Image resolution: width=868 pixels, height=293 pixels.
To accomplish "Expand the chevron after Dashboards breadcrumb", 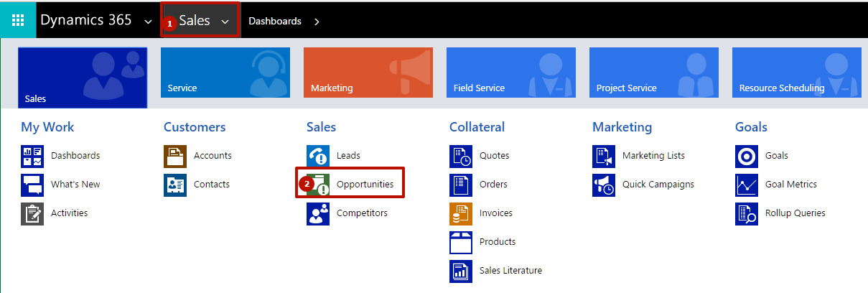I will 317,22.
